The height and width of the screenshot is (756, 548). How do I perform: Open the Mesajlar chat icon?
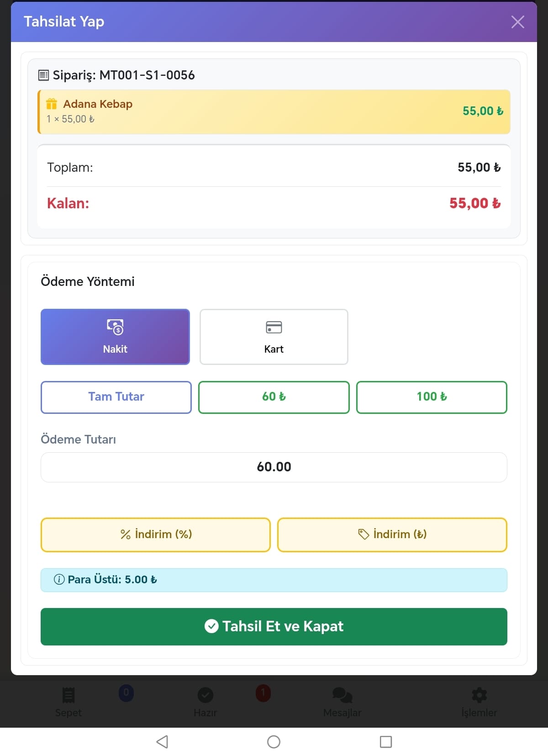coord(342,696)
